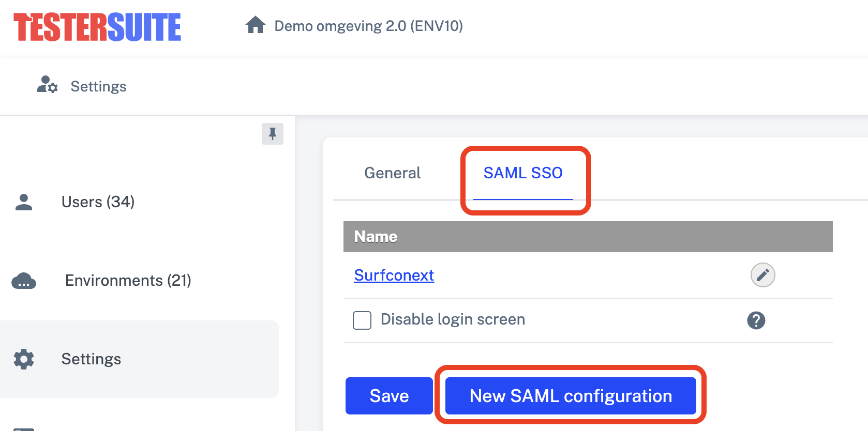Click the home icon in header
The image size is (868, 431).
click(x=255, y=25)
